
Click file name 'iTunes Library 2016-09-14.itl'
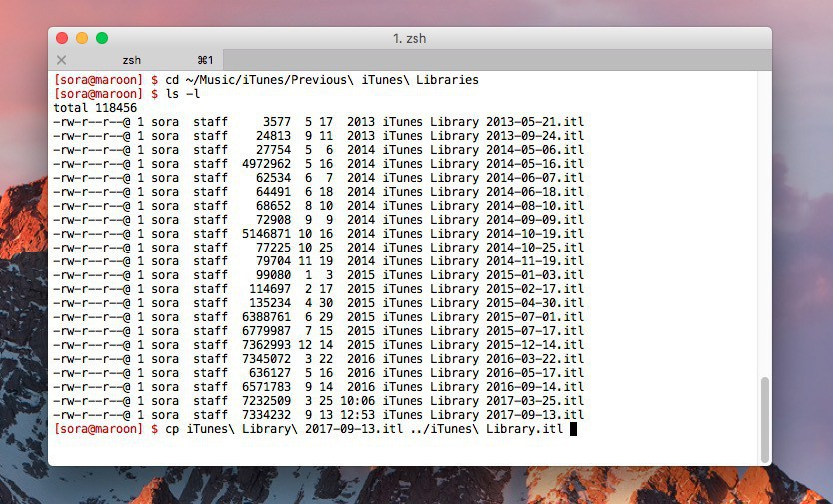482,387
